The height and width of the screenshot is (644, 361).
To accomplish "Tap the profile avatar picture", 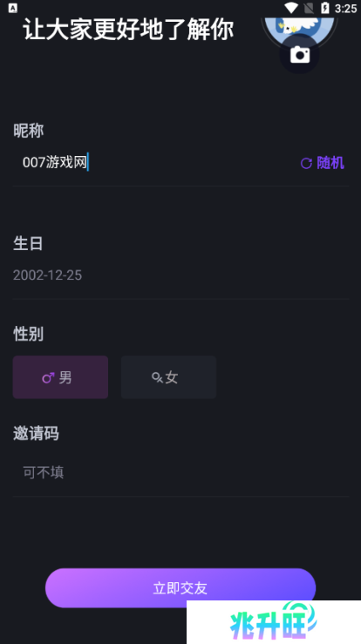I will tap(299, 29).
